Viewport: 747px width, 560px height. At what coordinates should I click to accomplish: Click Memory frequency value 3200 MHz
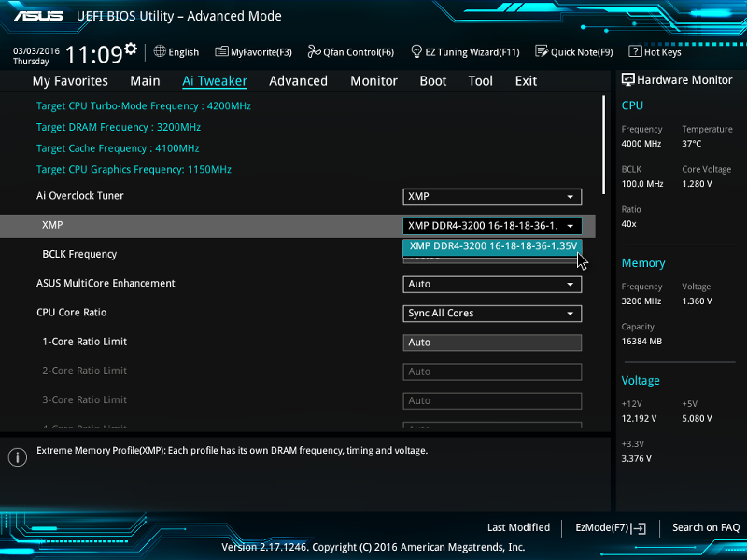pos(641,301)
